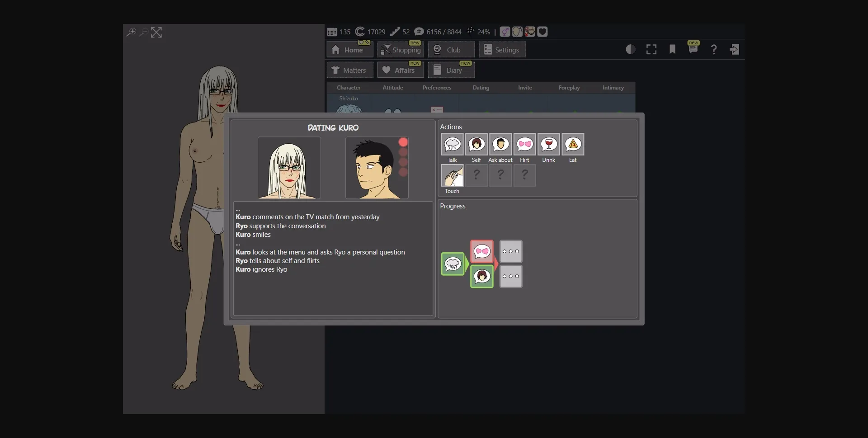Select the Ask about action
This screenshot has height=438, width=868.
click(500, 145)
